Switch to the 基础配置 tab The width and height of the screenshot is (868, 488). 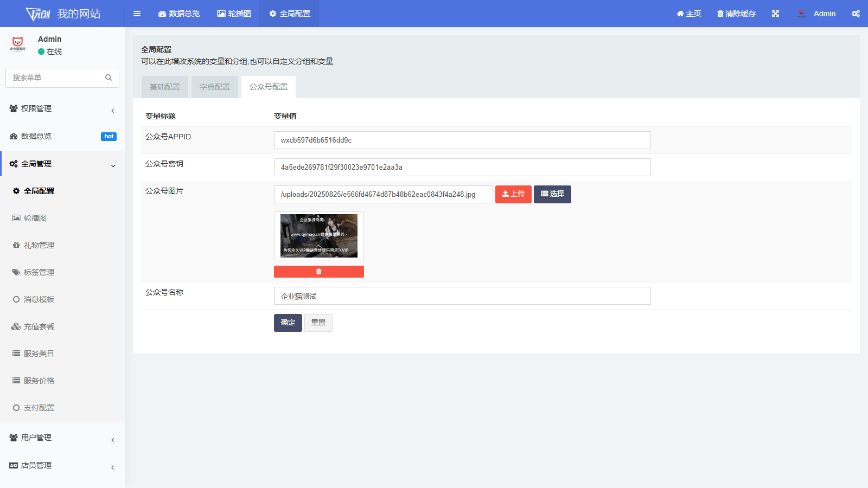[x=165, y=87]
